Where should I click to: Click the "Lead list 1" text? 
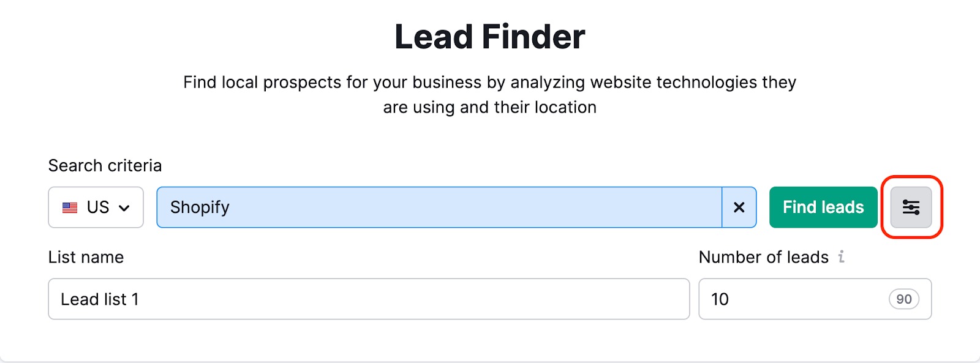click(100, 299)
